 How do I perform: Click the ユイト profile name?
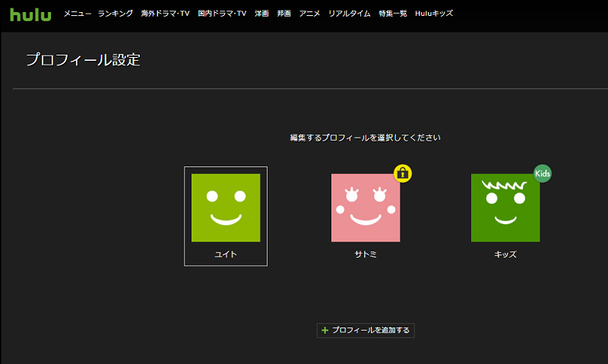pos(226,255)
